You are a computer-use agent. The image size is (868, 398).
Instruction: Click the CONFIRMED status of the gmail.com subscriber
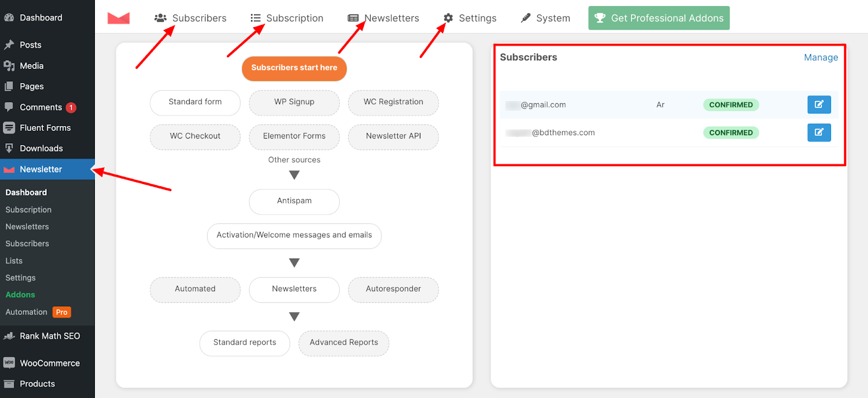point(731,105)
